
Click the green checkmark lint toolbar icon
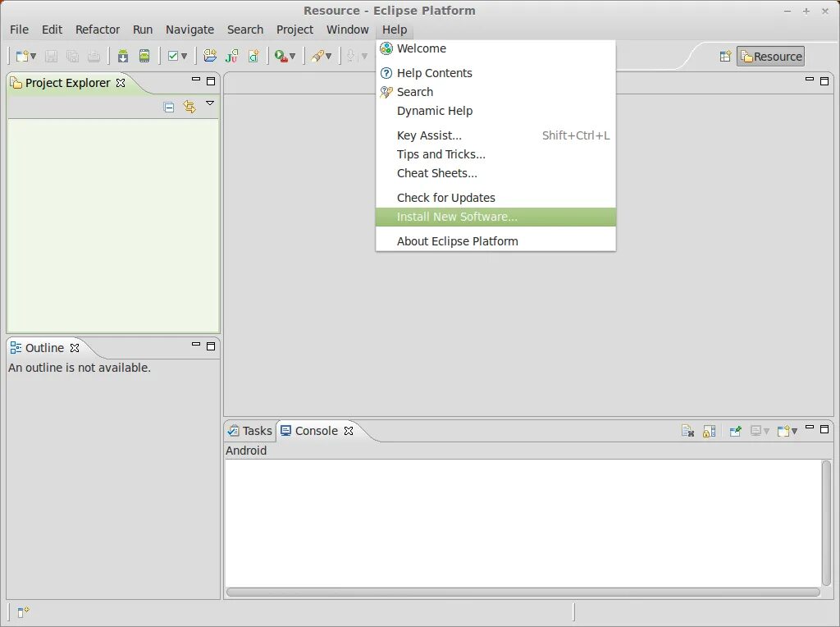tap(173, 56)
